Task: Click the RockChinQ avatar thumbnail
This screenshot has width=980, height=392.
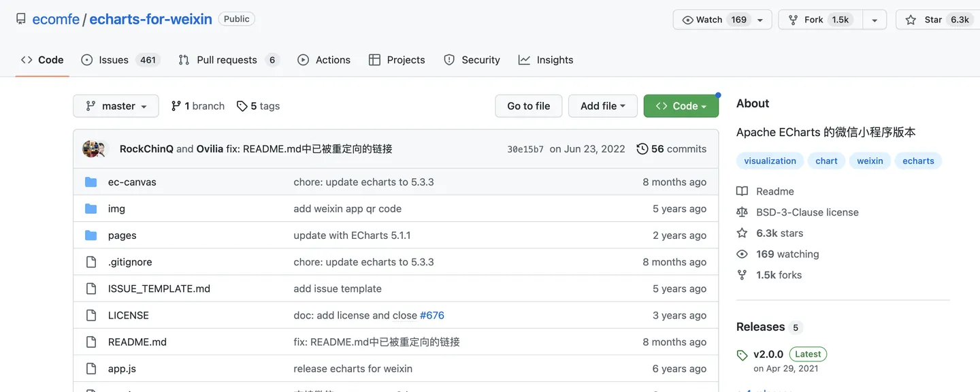Action: tap(91, 149)
